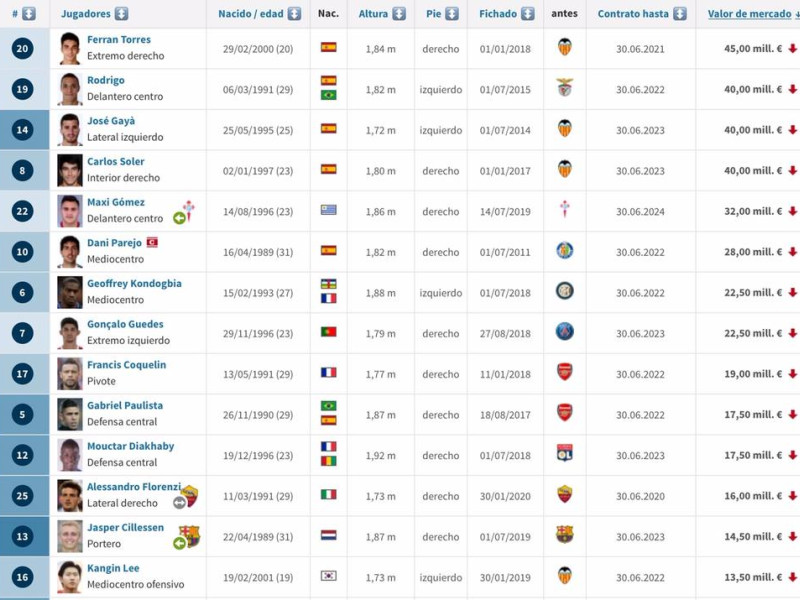Open Ferran Torres player profile link
Screen dimensions: 800x600
tap(119, 40)
